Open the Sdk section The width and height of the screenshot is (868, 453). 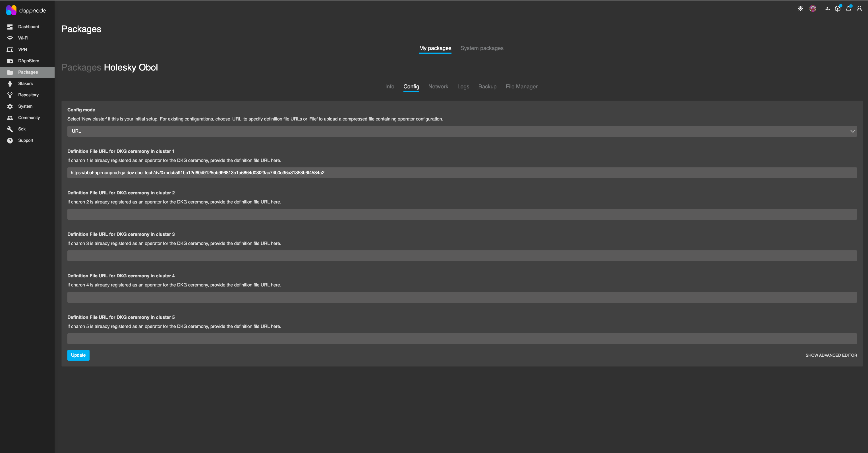point(22,129)
